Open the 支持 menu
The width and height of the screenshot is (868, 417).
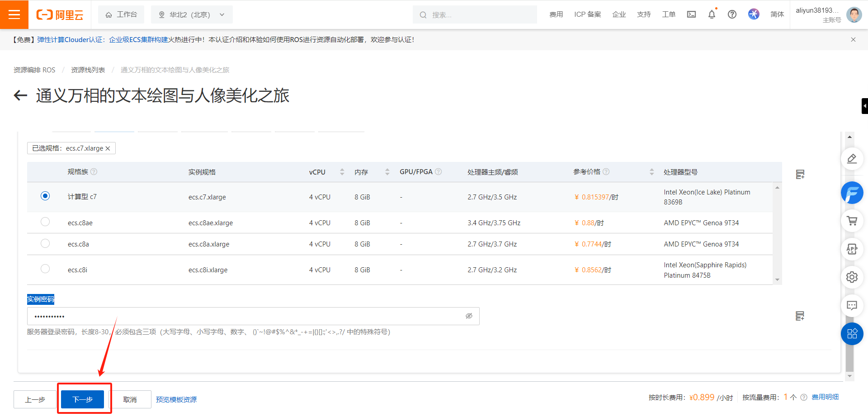(x=644, y=14)
